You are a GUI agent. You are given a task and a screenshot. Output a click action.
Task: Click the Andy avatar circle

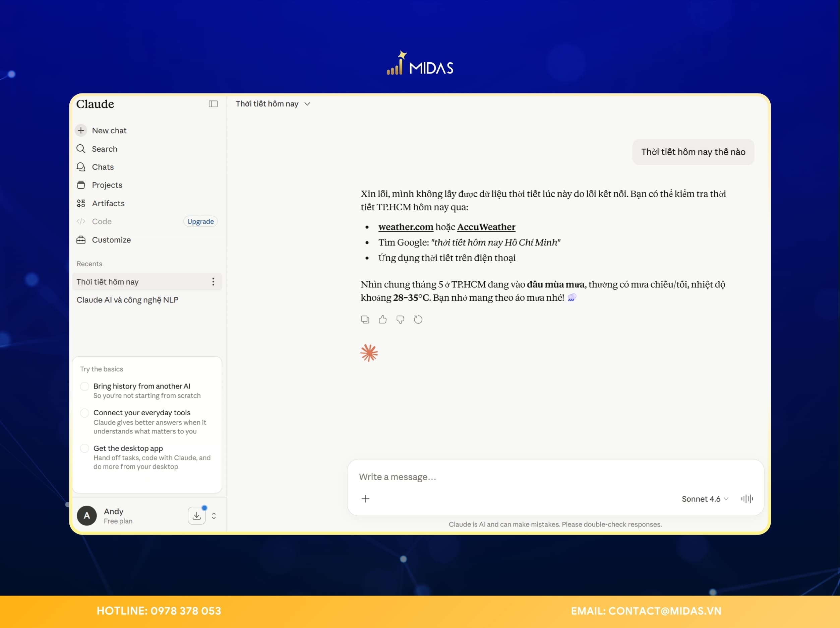coord(86,516)
